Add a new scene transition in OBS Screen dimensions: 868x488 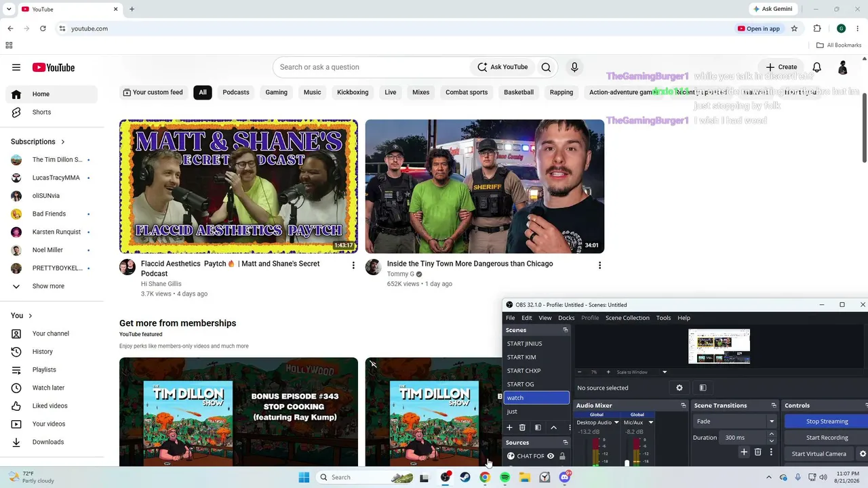tap(744, 452)
